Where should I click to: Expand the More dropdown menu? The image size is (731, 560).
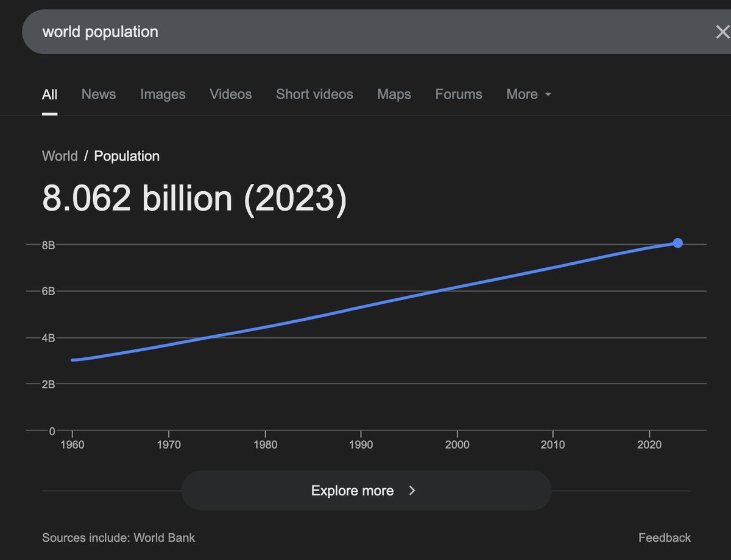[529, 94]
